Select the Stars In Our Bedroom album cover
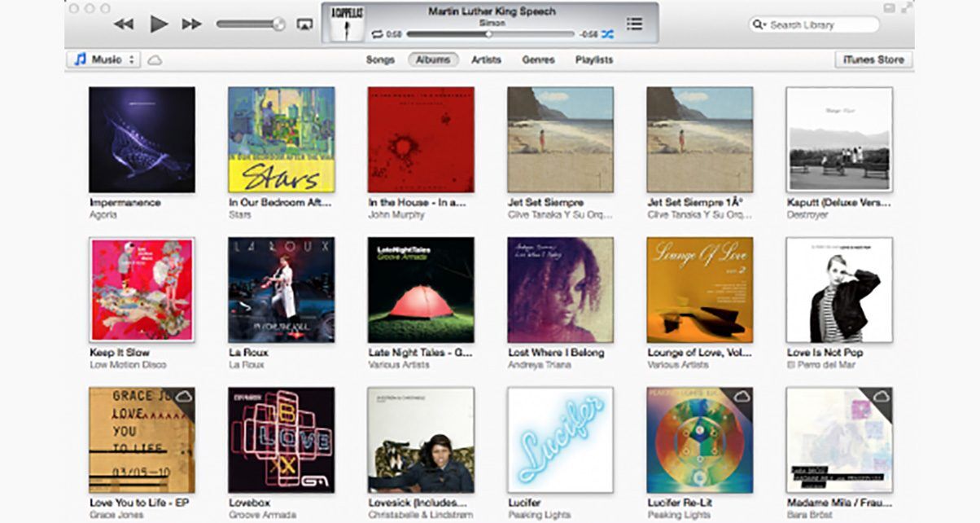The width and height of the screenshot is (980, 523). (282, 139)
